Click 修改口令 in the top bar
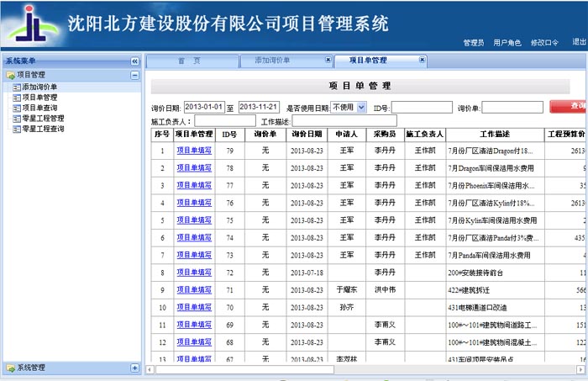Viewport: 588px width, 381px height. tap(544, 42)
